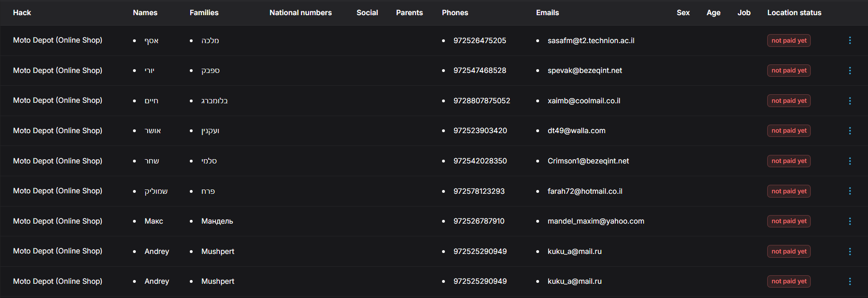Click the Age column header
868x298 pixels.
713,13
